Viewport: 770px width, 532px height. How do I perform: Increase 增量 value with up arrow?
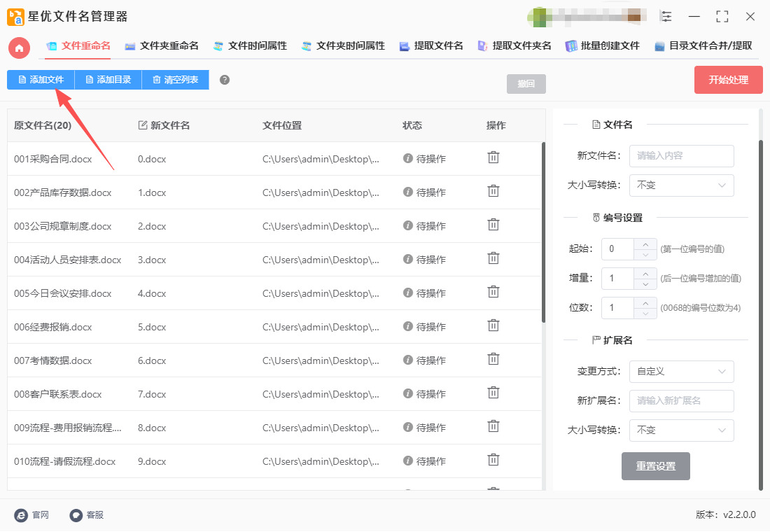(645, 274)
